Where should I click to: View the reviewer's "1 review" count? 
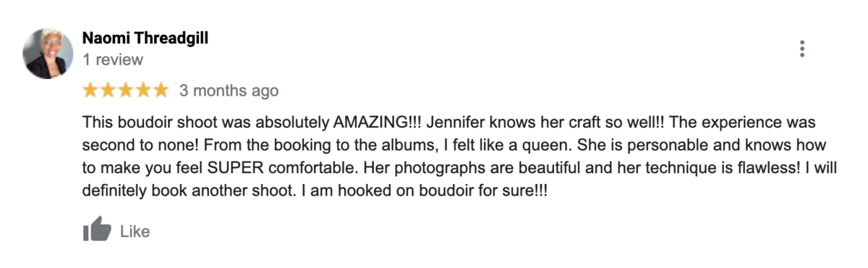[113, 60]
